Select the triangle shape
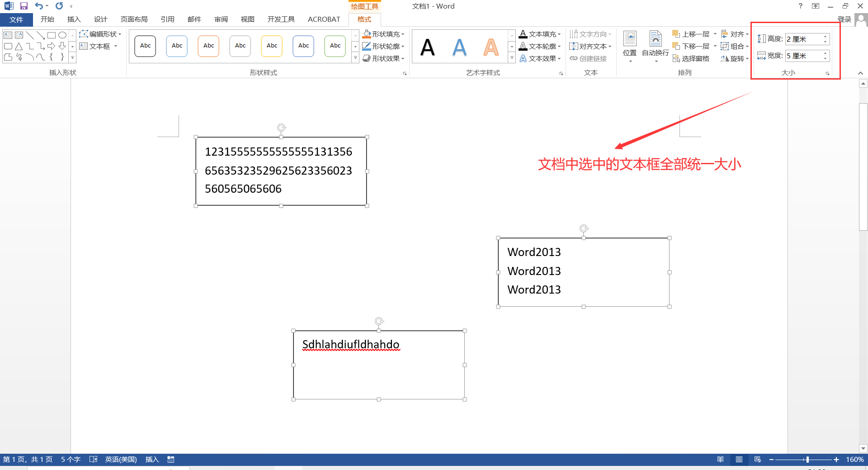This screenshot has width=868, height=470. pos(19,46)
